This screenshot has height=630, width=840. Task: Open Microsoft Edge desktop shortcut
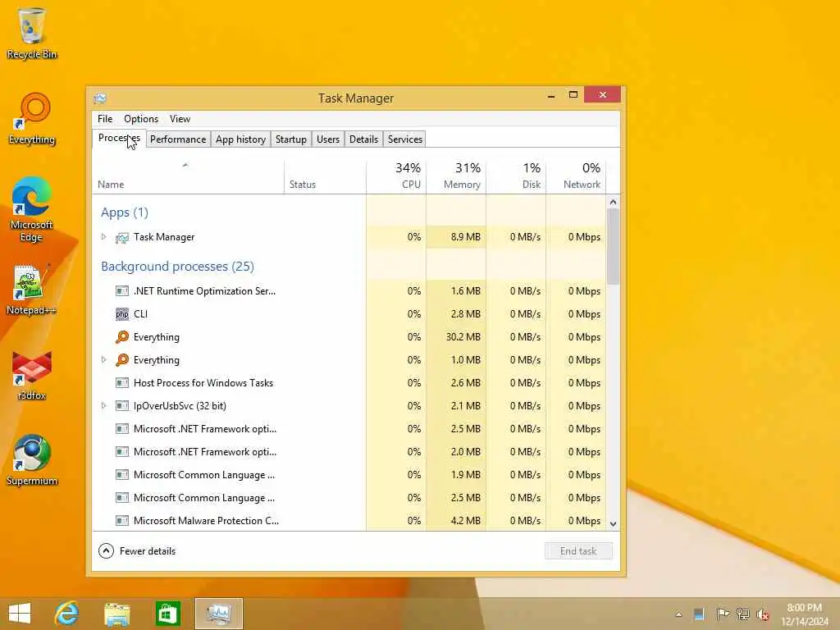(32, 209)
